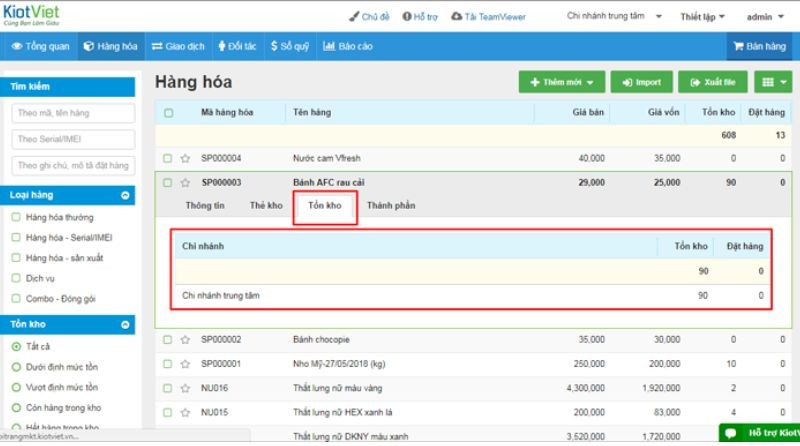This screenshot has width=800, height=446.
Task: Go to Tổng quan overview menu
Action: [40, 46]
